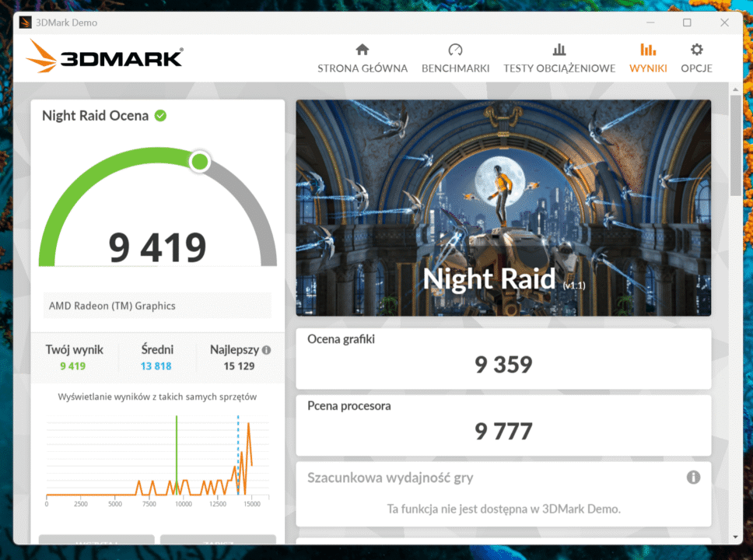Click the Ocena grafiki score card

pos(503,358)
